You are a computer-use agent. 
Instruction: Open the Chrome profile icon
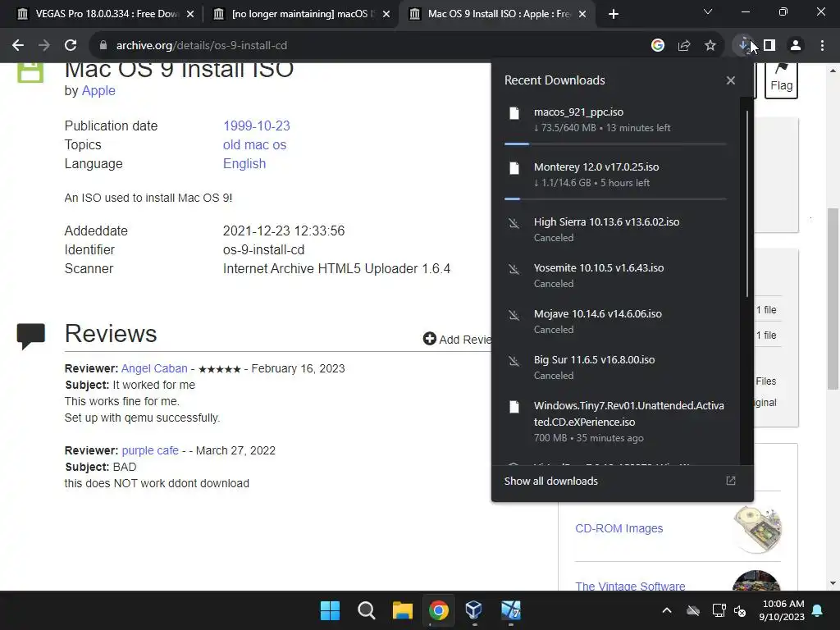pyautogui.click(x=796, y=46)
